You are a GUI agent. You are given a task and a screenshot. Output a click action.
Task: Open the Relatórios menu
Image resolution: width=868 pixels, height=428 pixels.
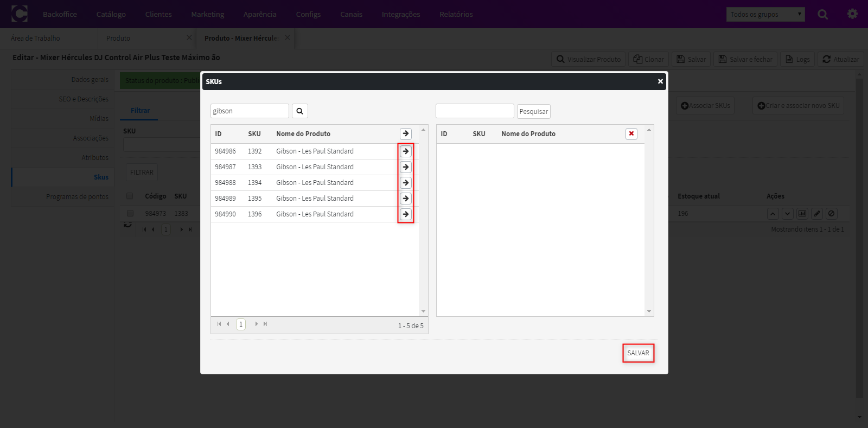pyautogui.click(x=456, y=14)
